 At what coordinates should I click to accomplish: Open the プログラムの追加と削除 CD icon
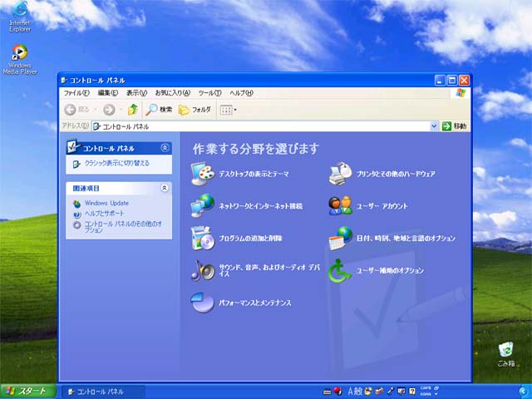(203, 239)
